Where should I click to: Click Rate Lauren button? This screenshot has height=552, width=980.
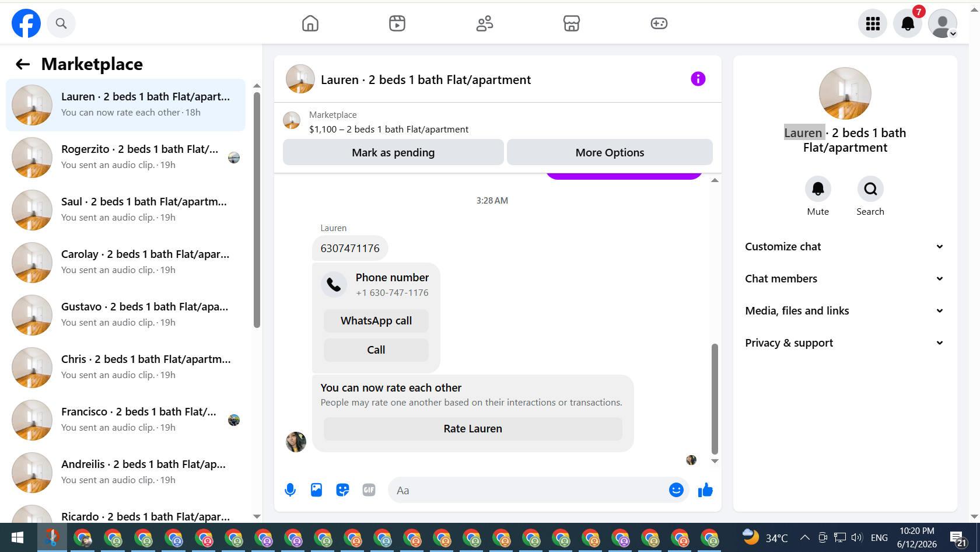(473, 428)
